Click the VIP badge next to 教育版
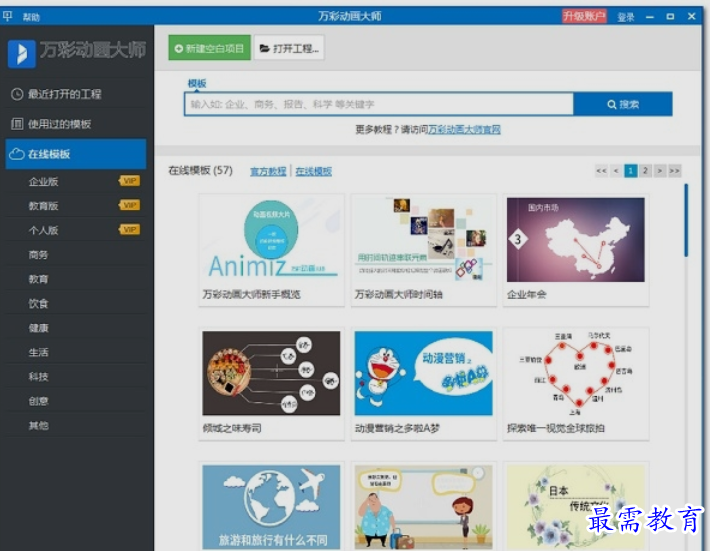710x551 pixels. click(x=130, y=205)
